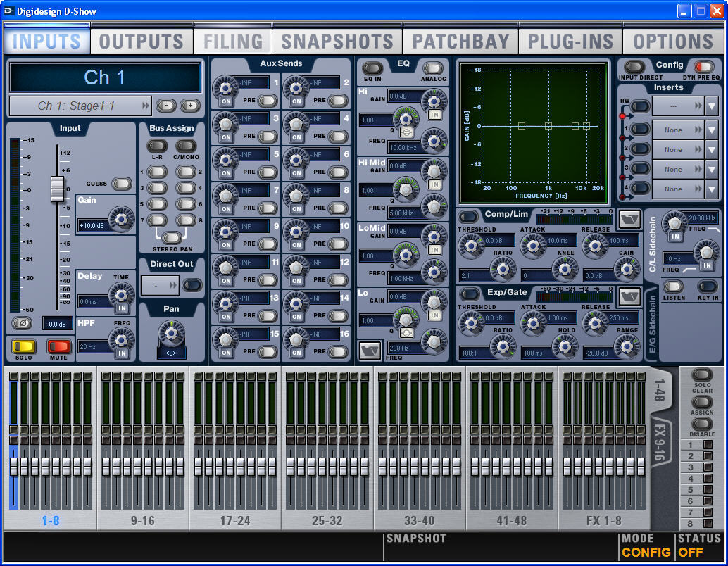Click insert 4 None selector field
This screenshot has height=566, width=728.
[678, 189]
